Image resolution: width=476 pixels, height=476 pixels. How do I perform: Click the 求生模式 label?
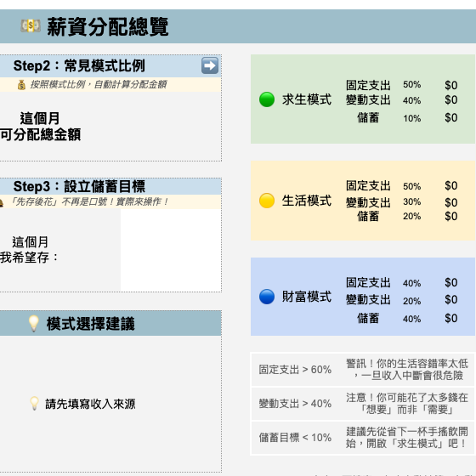[x=307, y=99]
